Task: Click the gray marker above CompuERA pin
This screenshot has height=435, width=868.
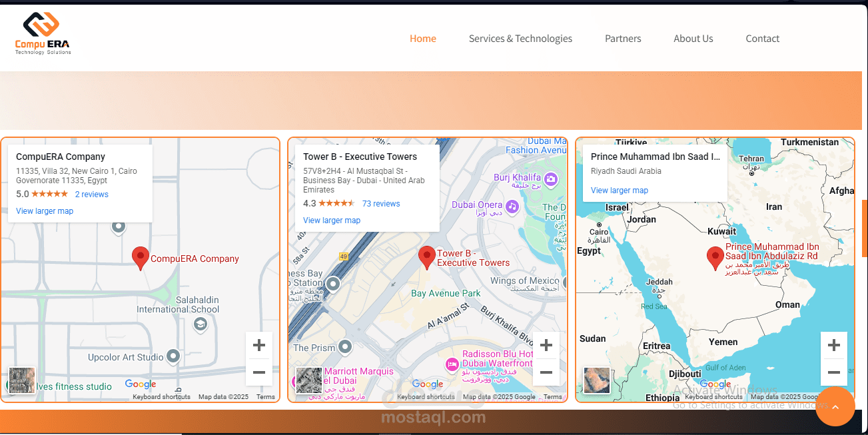Action: click(119, 227)
